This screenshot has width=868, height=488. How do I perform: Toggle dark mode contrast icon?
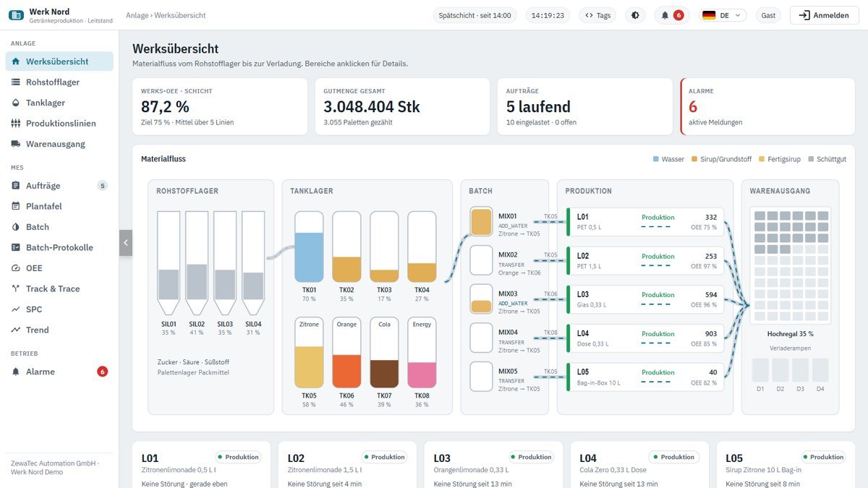click(635, 15)
